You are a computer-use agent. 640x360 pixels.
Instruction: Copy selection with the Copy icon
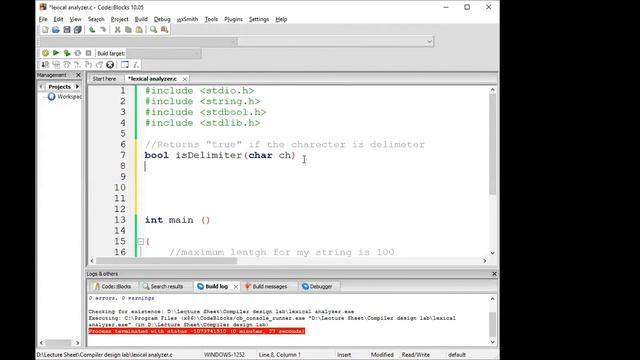128,30
